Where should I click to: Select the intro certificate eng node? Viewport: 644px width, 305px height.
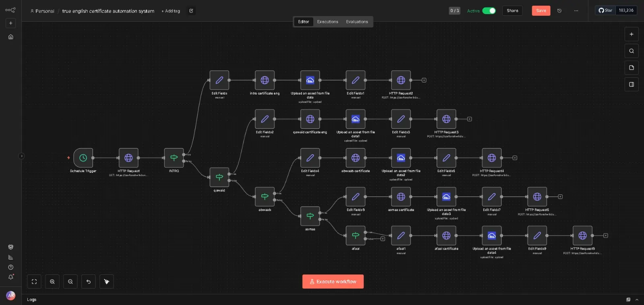(265, 80)
